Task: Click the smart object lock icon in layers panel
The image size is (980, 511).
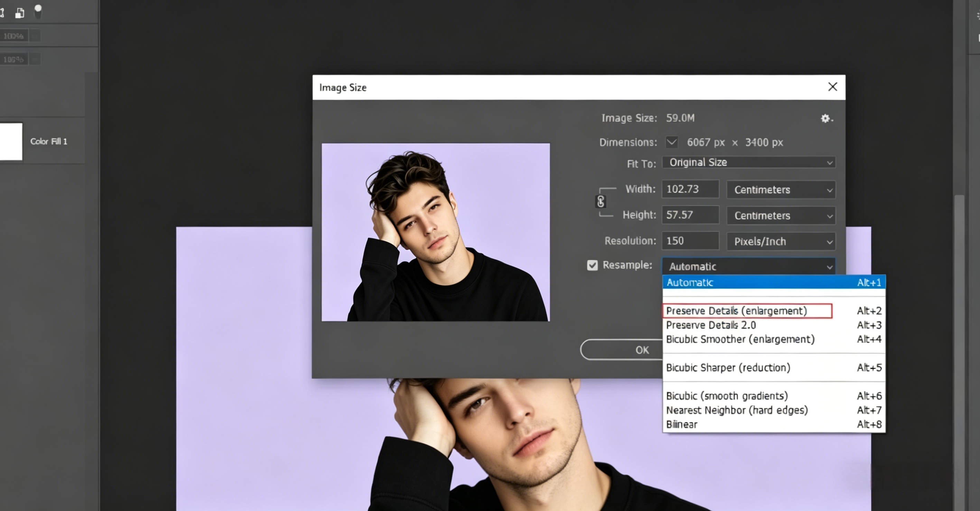Action: [19, 13]
